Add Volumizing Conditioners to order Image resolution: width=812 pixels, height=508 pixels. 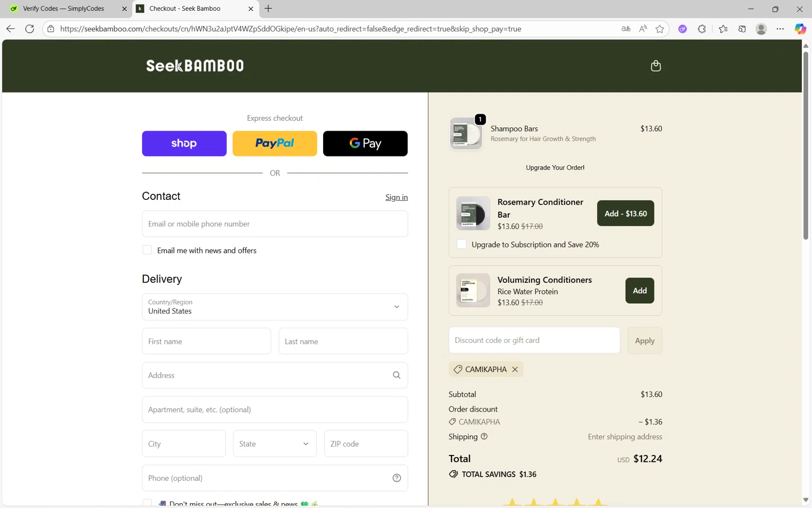pos(640,291)
